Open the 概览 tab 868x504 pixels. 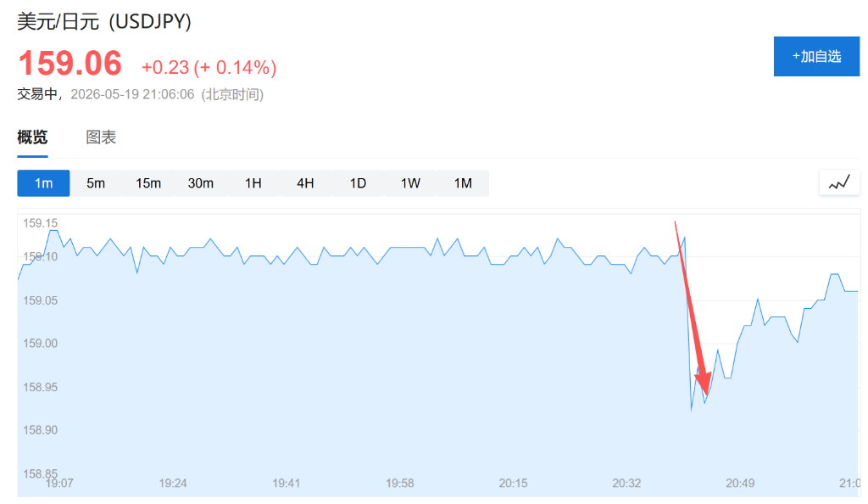pos(32,137)
